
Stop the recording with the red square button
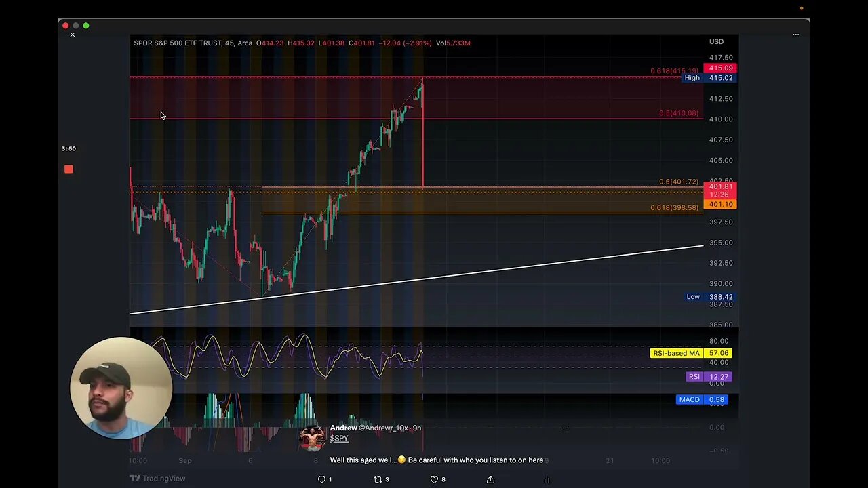pos(68,169)
